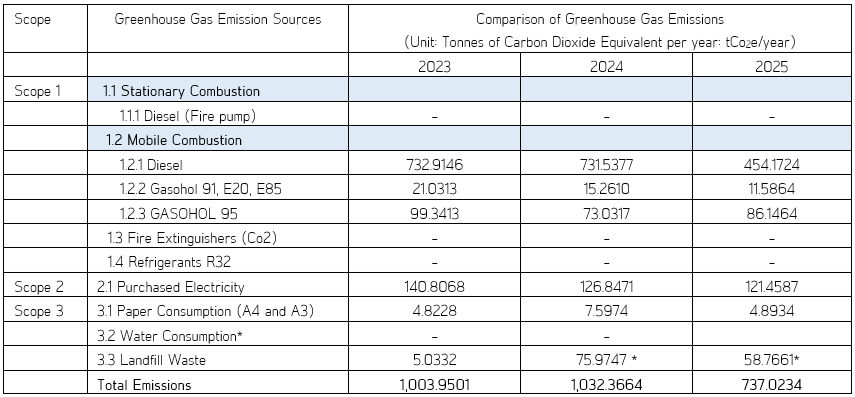
Task: Select the 1.2 Mobile Combustion row label
Action: coord(174,140)
